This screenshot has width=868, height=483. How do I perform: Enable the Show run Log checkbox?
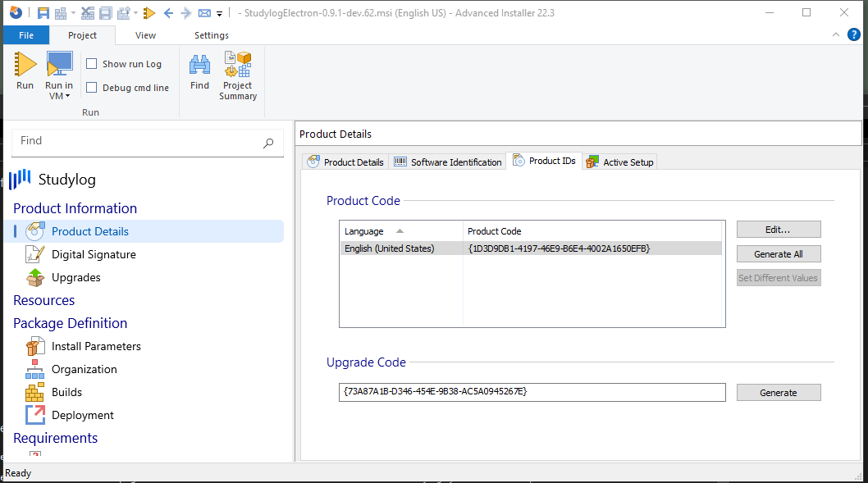tap(92, 64)
